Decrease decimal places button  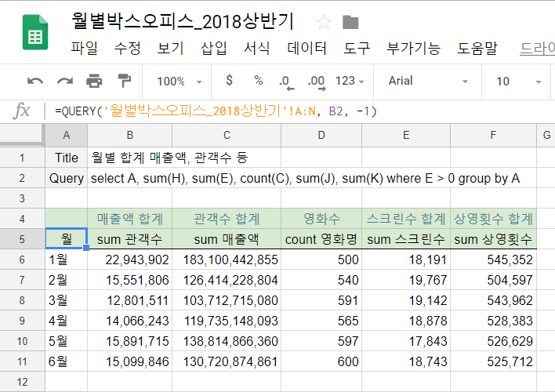(x=285, y=81)
